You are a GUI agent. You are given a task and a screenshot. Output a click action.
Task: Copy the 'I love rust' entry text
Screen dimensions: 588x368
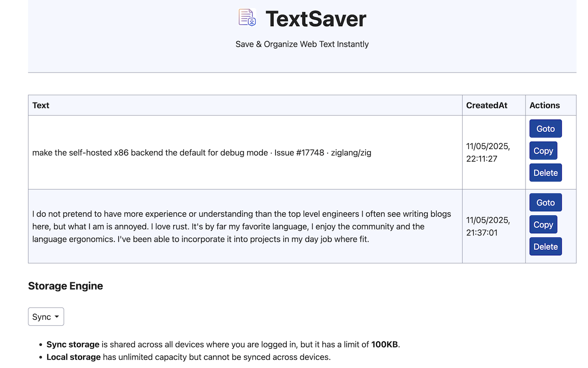[x=543, y=224]
